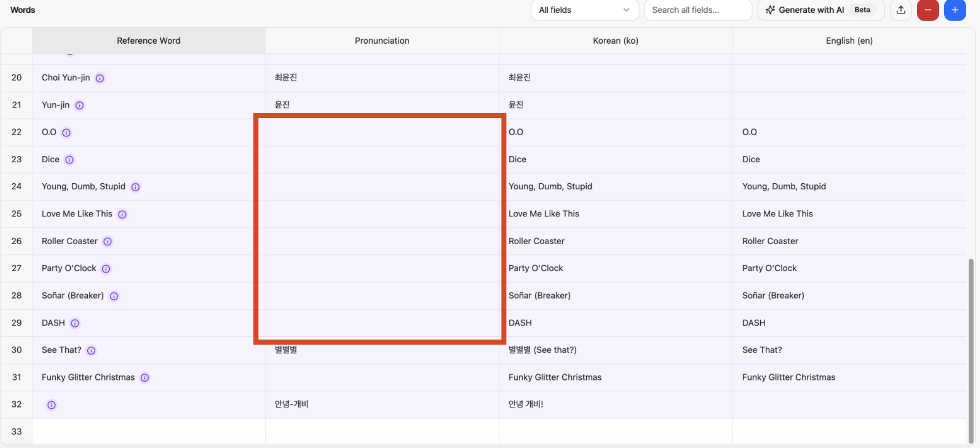Click the info icon next to Choi Yun-jin
The height and width of the screenshot is (448, 980).
point(100,78)
